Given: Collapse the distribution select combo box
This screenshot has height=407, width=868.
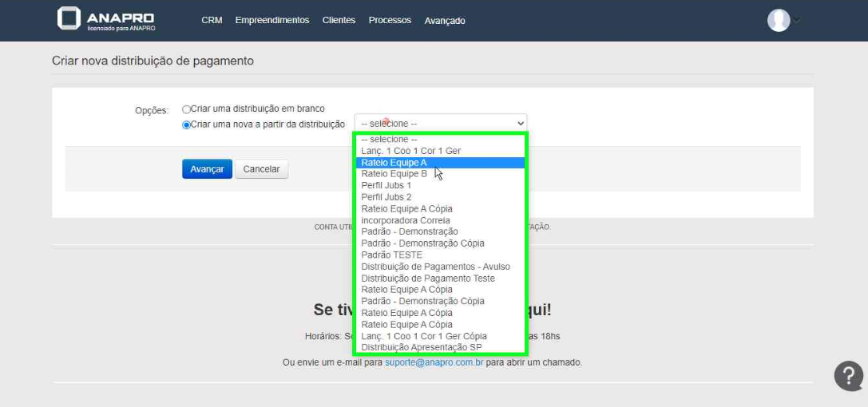Looking at the screenshot, I should click(x=440, y=124).
